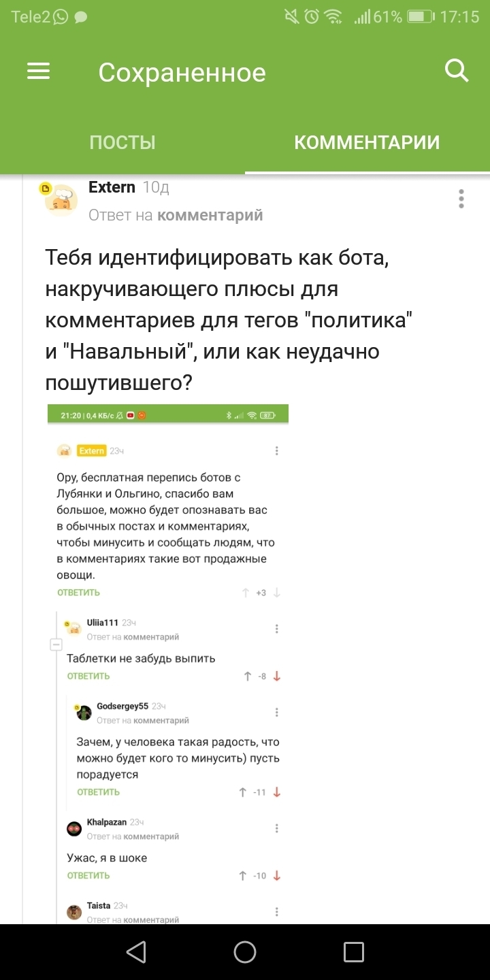Tap the 10д comment timestamp
The width and height of the screenshot is (490, 980).
click(156, 187)
